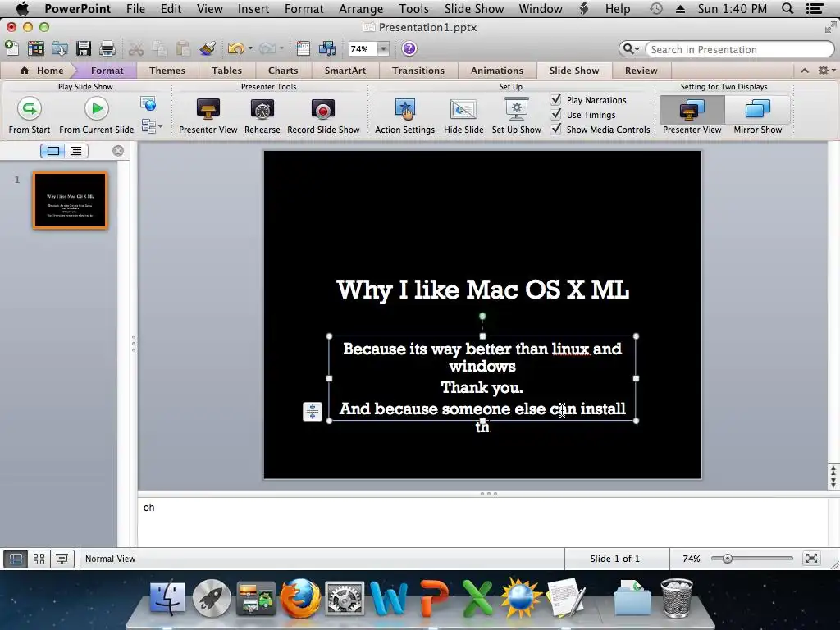Viewport: 840px width, 630px height.
Task: Switch to the Animations tab
Action: point(496,71)
